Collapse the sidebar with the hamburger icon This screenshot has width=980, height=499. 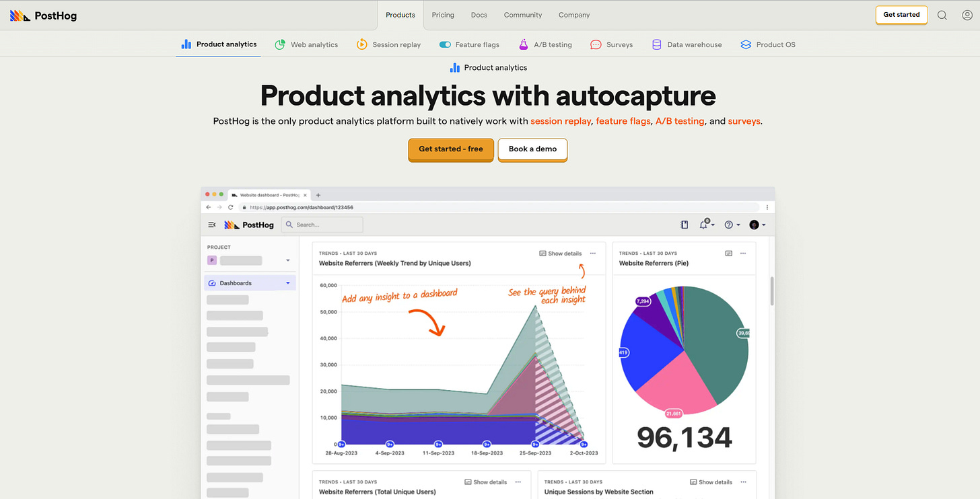212,225
